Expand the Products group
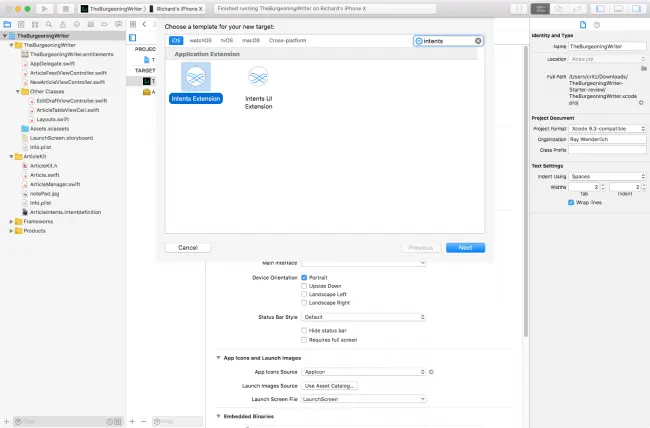The height and width of the screenshot is (428, 650). [11, 231]
